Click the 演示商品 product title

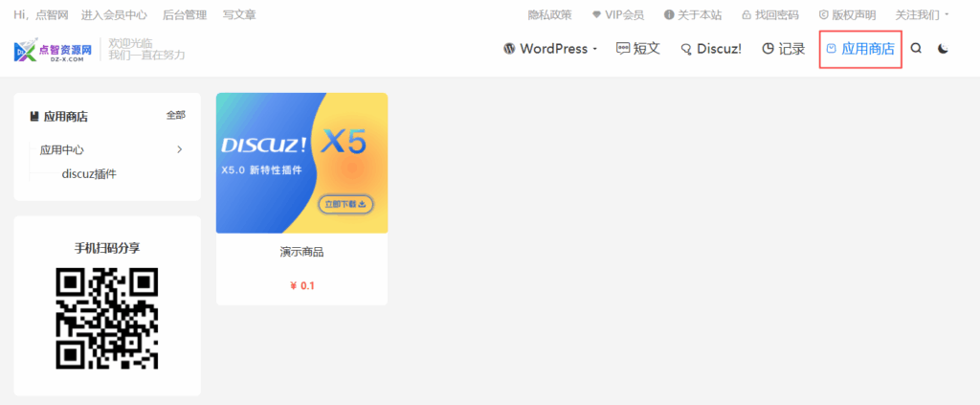301,253
